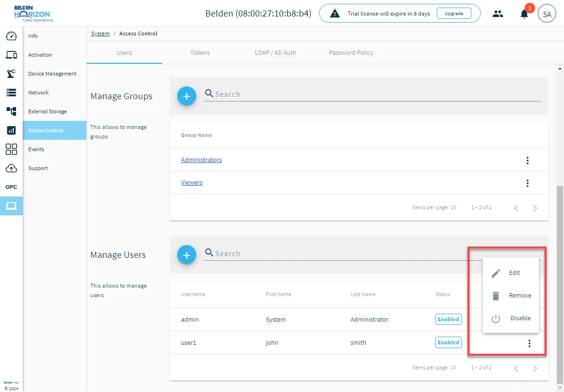Open the devices icon in the left rail
Viewport: 564px width, 392px height.
11,55
